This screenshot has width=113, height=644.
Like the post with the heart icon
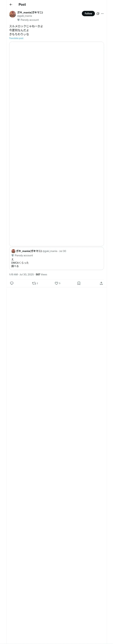click(x=56, y=283)
